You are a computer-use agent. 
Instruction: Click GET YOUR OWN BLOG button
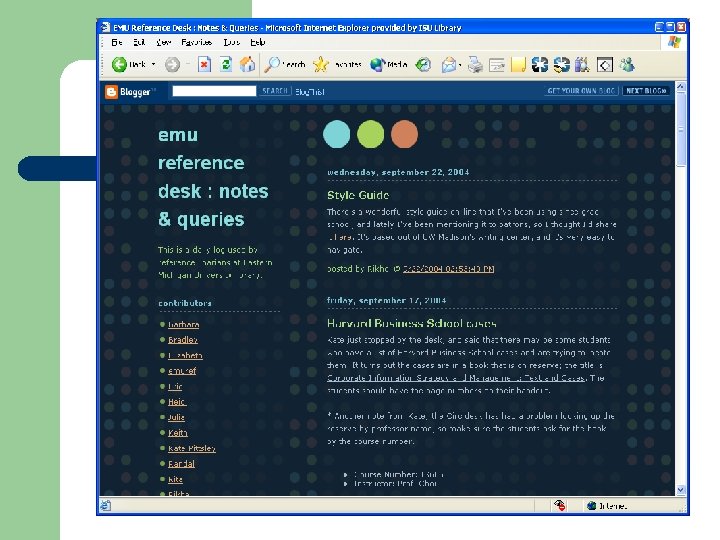tap(581, 91)
